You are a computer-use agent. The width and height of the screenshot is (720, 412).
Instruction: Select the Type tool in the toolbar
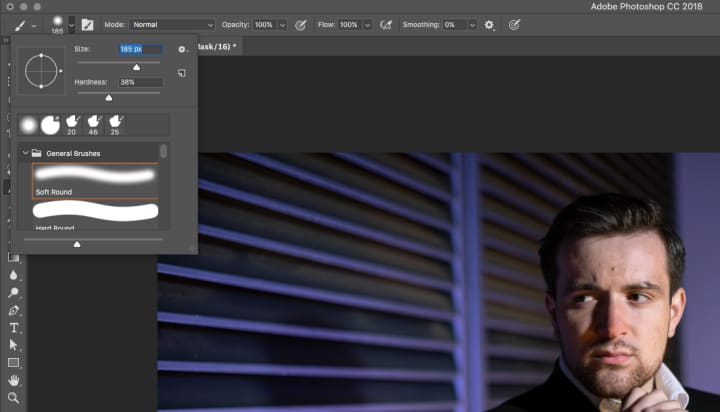pyautogui.click(x=14, y=328)
